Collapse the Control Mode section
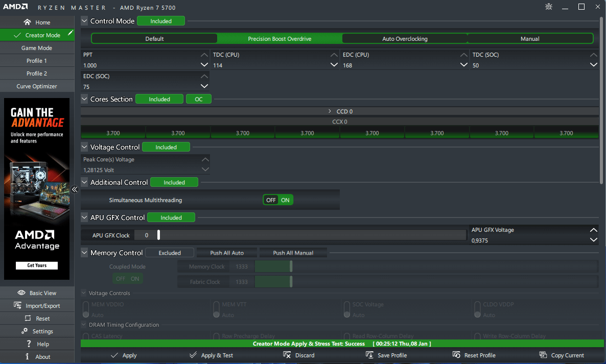Screen dimensions: 606x364 [x=84, y=21]
